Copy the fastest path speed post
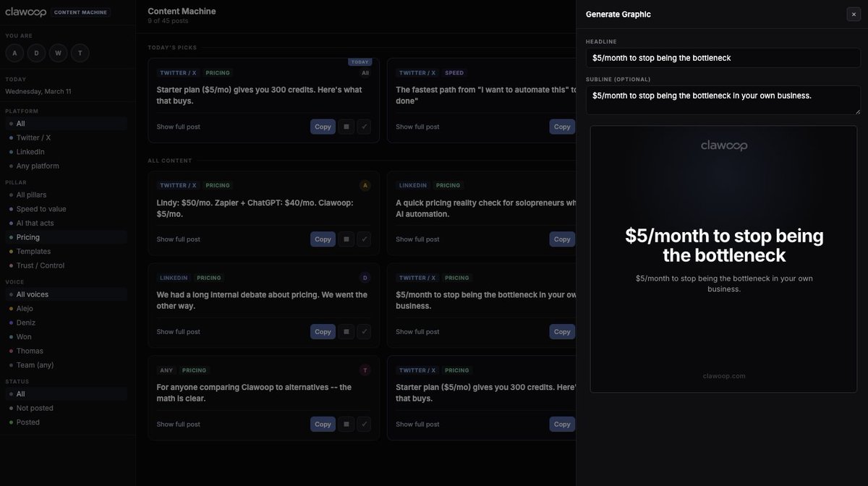The image size is (868, 486). [562, 127]
